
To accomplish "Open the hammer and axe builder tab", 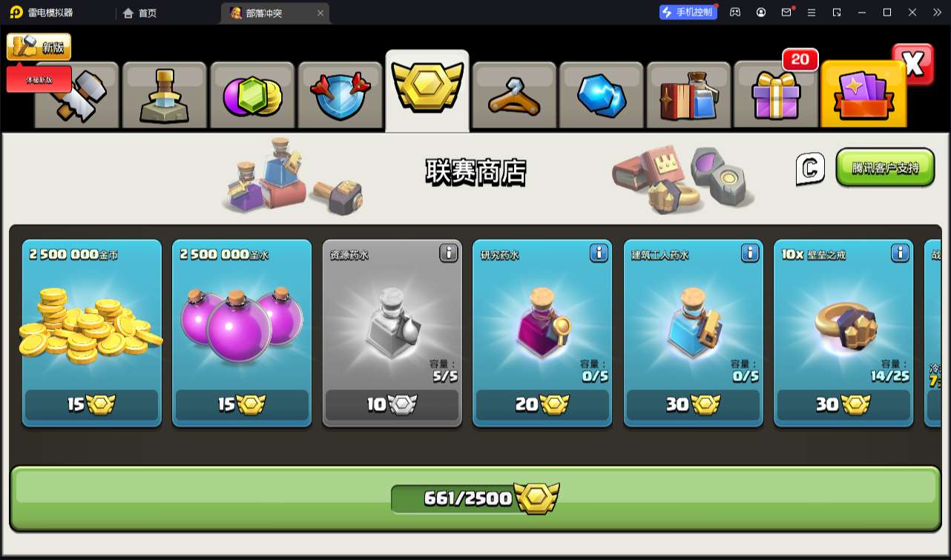I will (x=77, y=96).
